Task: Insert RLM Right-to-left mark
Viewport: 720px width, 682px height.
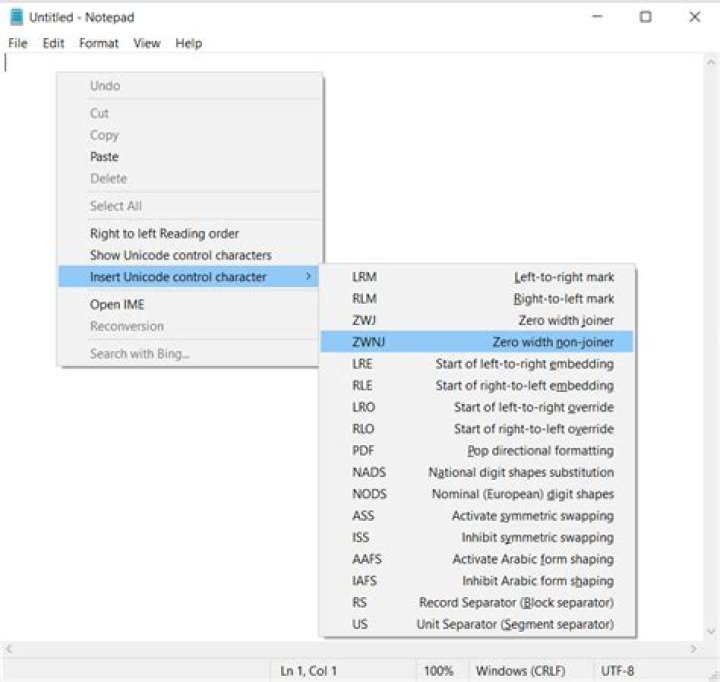Action: coord(477,299)
